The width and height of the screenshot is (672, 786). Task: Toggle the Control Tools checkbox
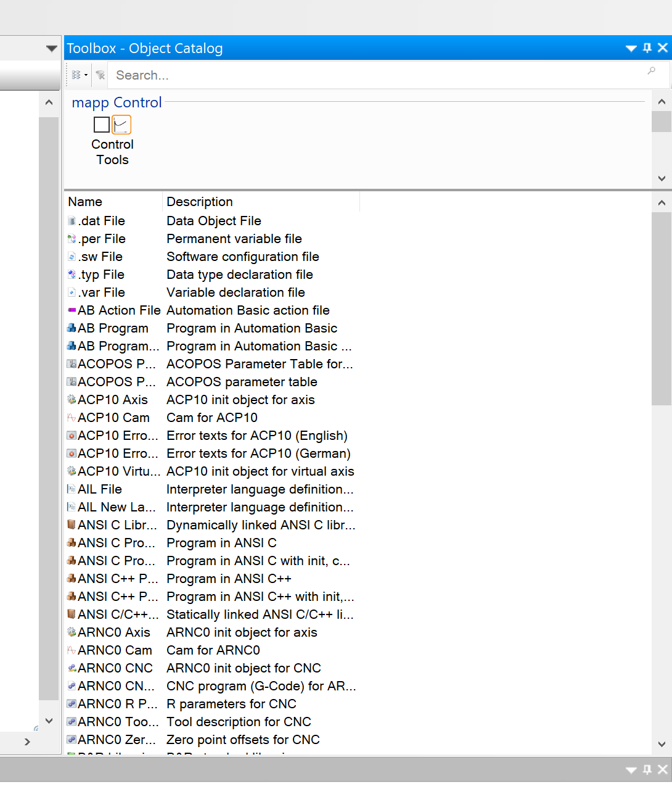(102, 125)
